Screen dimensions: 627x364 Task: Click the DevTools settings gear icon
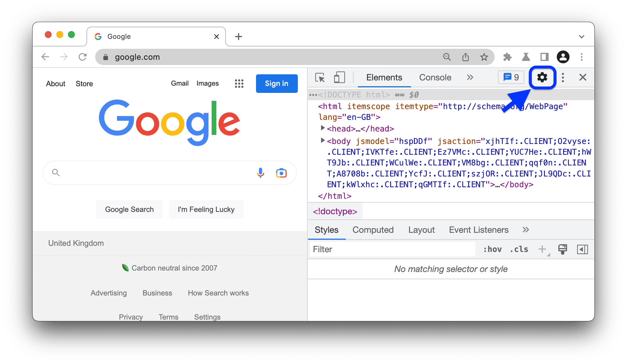coord(542,78)
